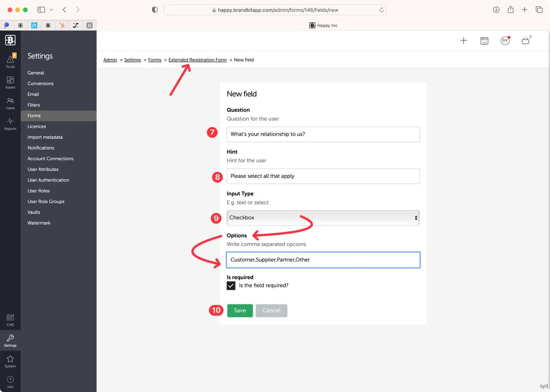Expand Safari sidebar options chevron
The image size is (550, 392).
coord(52,10)
